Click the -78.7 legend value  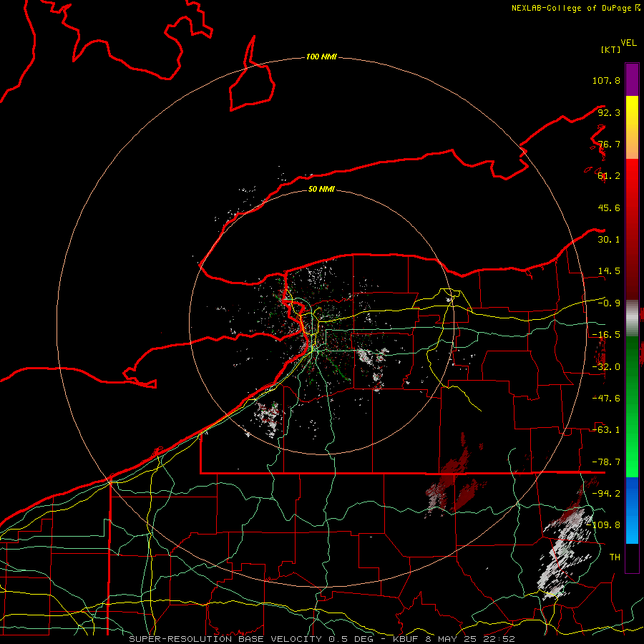pos(606,462)
